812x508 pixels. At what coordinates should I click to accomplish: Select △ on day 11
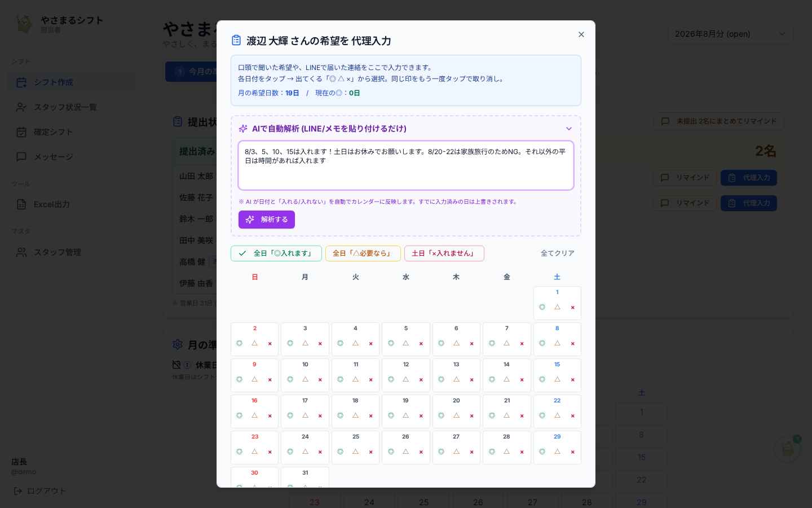click(355, 379)
